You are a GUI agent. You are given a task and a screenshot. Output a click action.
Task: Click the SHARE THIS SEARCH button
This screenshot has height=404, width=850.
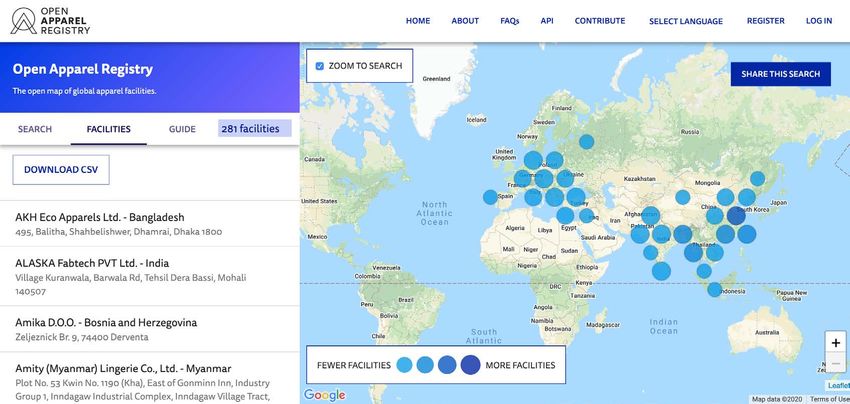pyautogui.click(x=781, y=74)
